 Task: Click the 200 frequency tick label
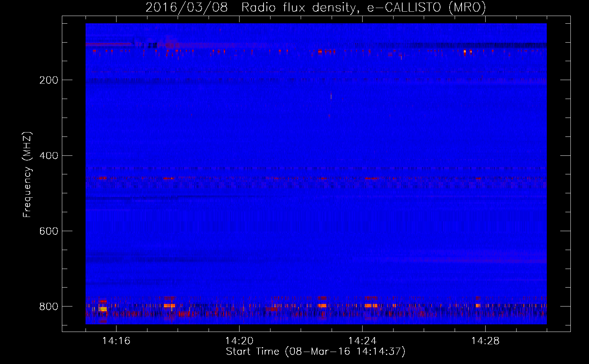[49, 80]
